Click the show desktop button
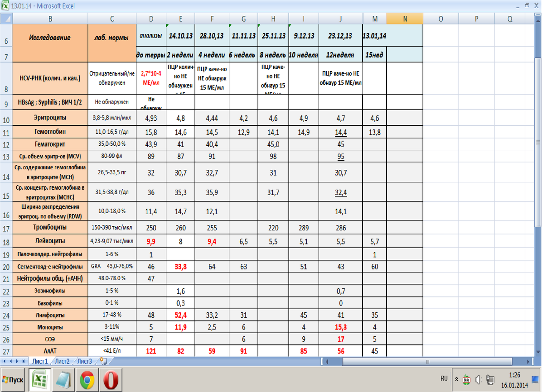542x392 pixels. [x=536, y=380]
